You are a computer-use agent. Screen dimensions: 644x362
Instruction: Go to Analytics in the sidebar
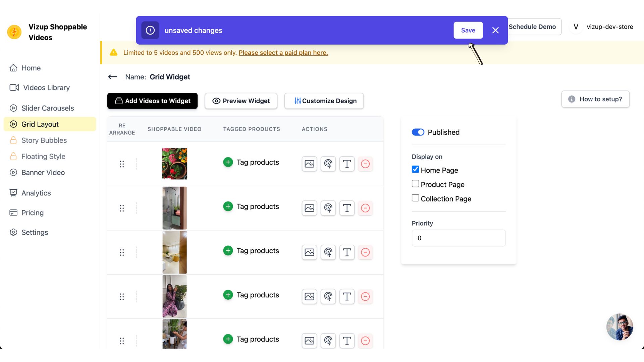36,193
